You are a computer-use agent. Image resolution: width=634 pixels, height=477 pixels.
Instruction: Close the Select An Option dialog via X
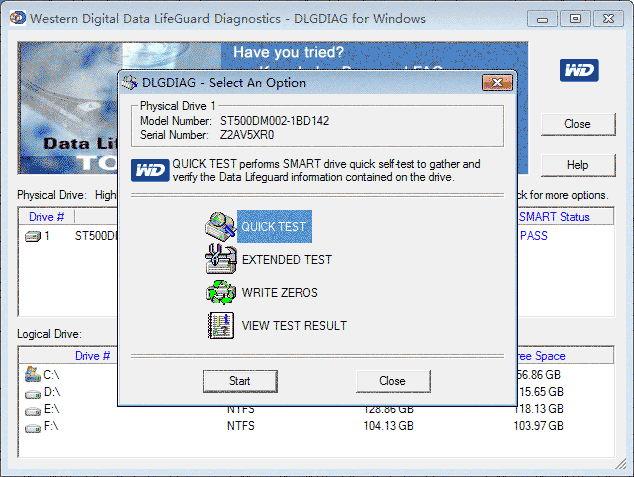(x=497, y=83)
